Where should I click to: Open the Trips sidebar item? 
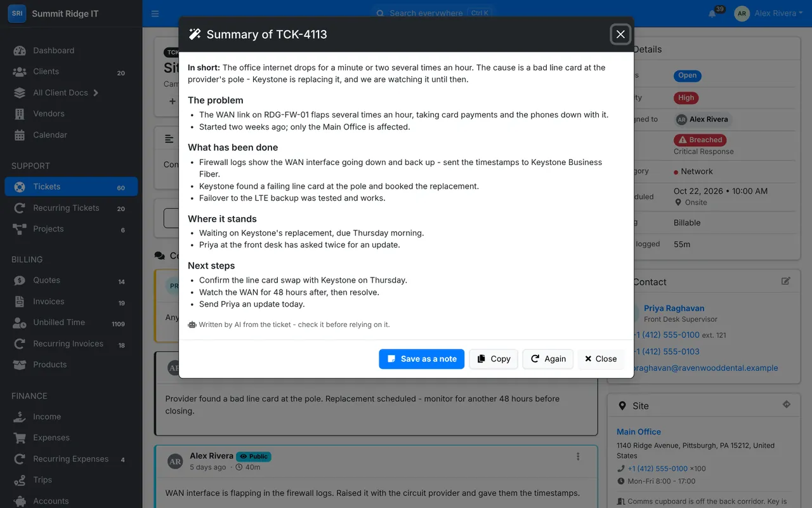tap(71, 480)
